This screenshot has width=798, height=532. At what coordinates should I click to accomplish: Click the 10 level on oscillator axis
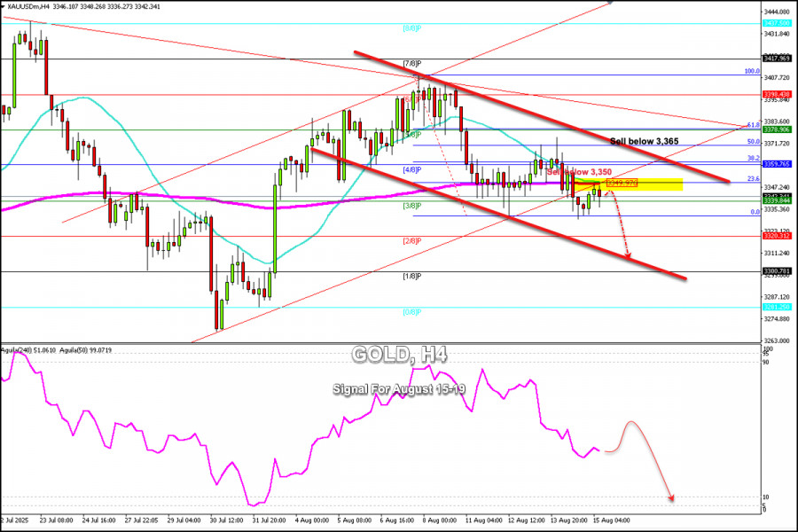click(x=766, y=497)
